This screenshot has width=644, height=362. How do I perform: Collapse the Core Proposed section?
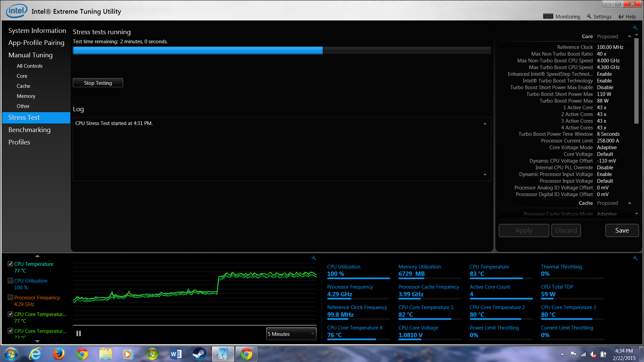[x=630, y=36]
